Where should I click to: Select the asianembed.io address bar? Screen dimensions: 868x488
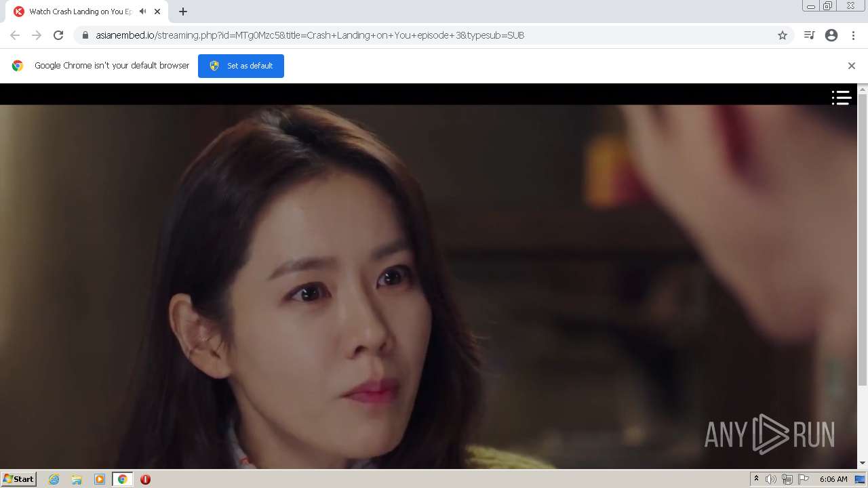434,35
